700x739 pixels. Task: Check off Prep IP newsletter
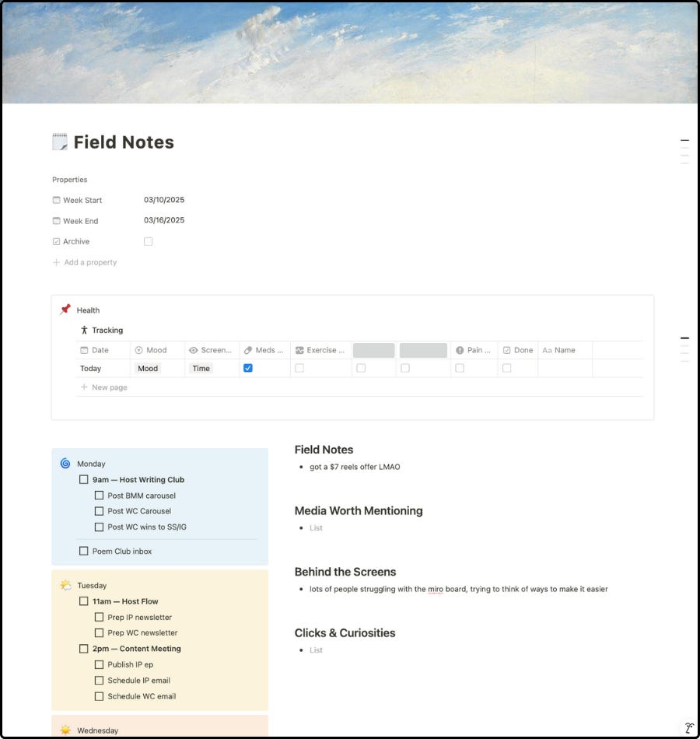pyautogui.click(x=99, y=617)
